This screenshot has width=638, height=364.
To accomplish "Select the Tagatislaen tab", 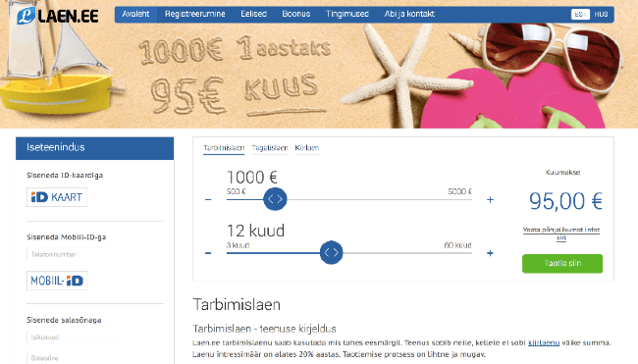I will point(270,148).
